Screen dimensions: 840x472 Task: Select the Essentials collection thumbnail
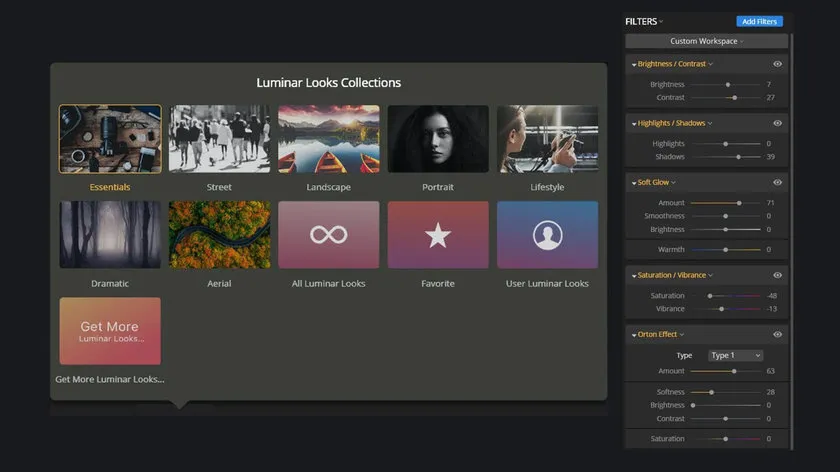[x=110, y=139]
